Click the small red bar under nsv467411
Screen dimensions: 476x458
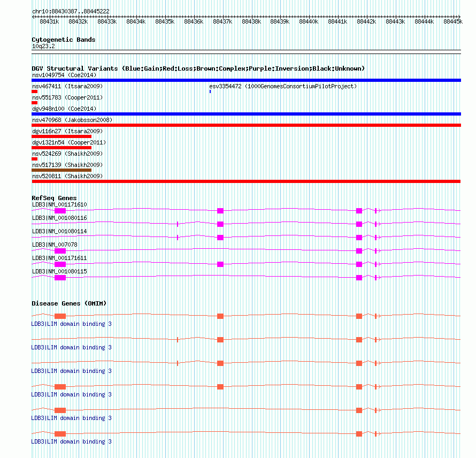pos(35,91)
